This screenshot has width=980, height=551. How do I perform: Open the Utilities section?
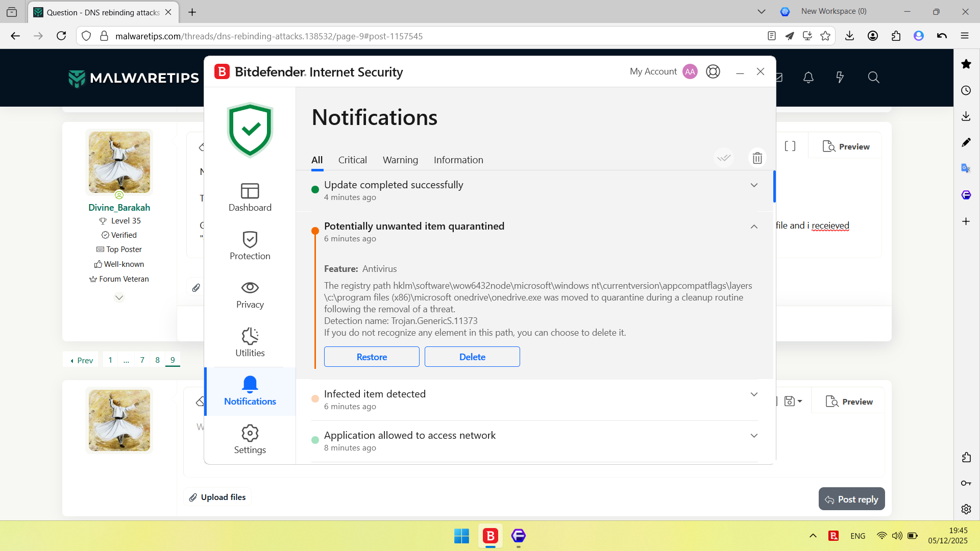point(250,343)
